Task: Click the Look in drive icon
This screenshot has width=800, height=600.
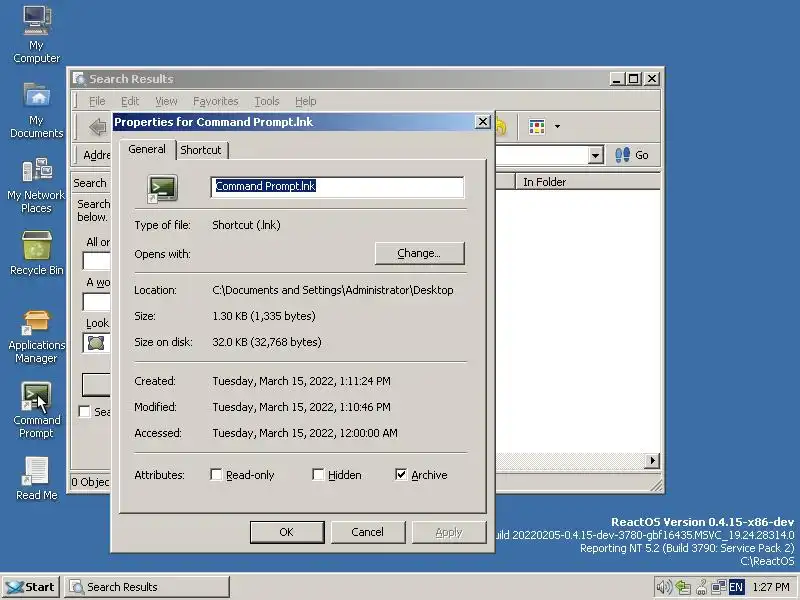Action: click(96, 342)
